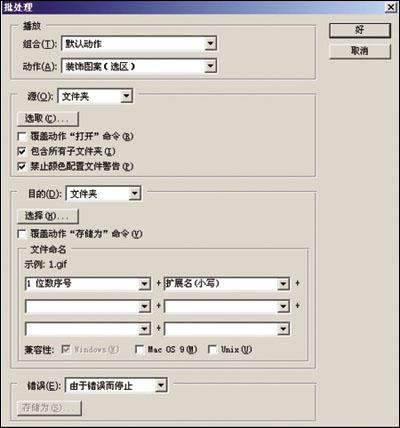This screenshot has width=400, height=428.
Task: Expand the 目的 destination dropdown
Action: 104,194
